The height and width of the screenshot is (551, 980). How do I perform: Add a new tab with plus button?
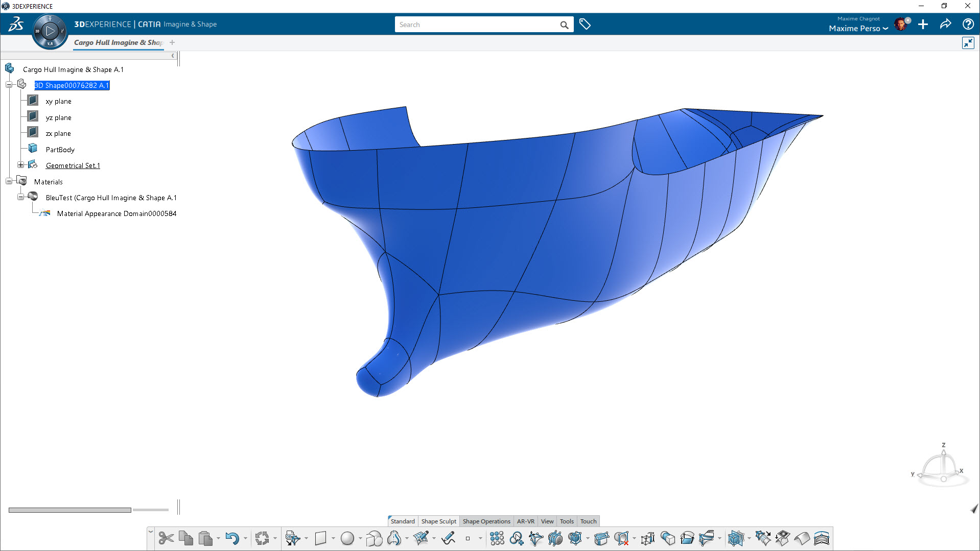(x=172, y=43)
